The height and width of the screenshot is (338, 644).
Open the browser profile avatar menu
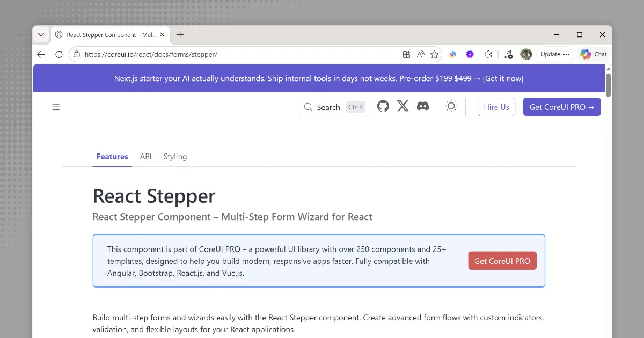tap(526, 54)
